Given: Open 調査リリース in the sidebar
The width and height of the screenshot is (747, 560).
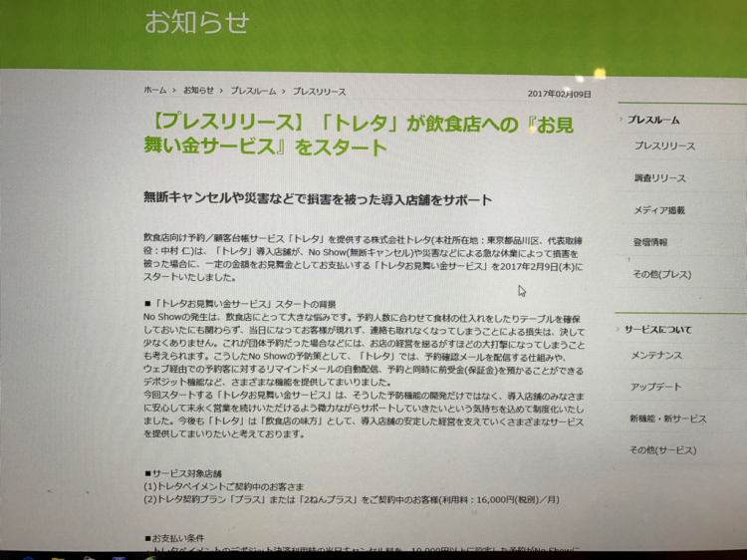Looking at the screenshot, I should point(659,178).
